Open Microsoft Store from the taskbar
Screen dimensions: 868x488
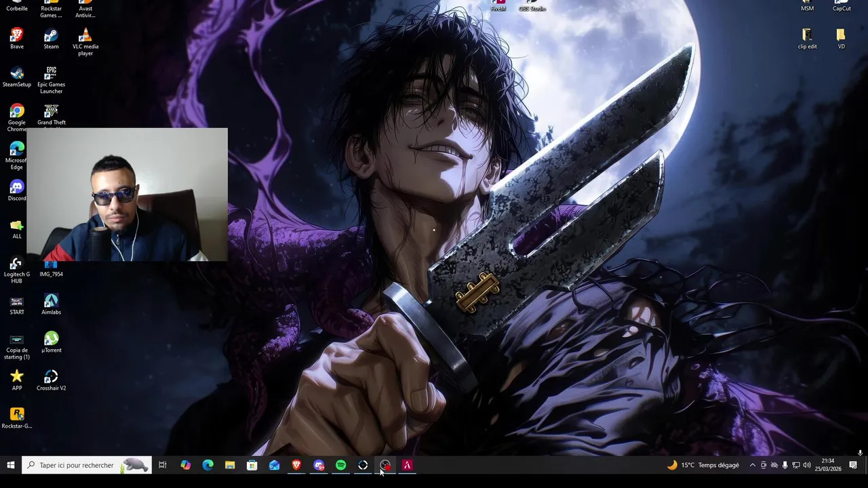coord(252,465)
